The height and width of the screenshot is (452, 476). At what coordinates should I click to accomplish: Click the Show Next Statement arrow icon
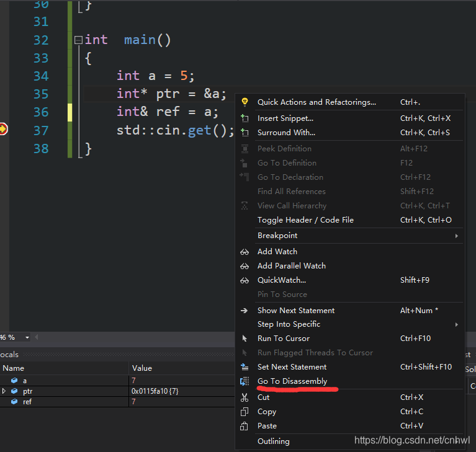pyautogui.click(x=244, y=311)
